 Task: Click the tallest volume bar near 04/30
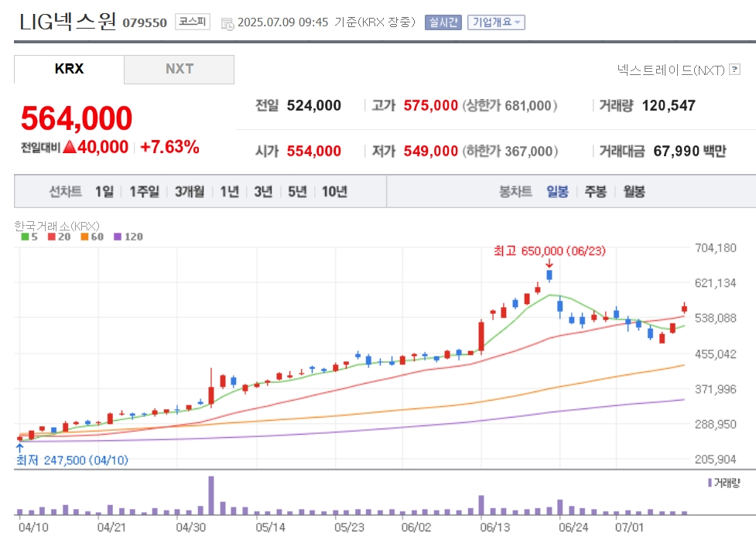point(211,495)
